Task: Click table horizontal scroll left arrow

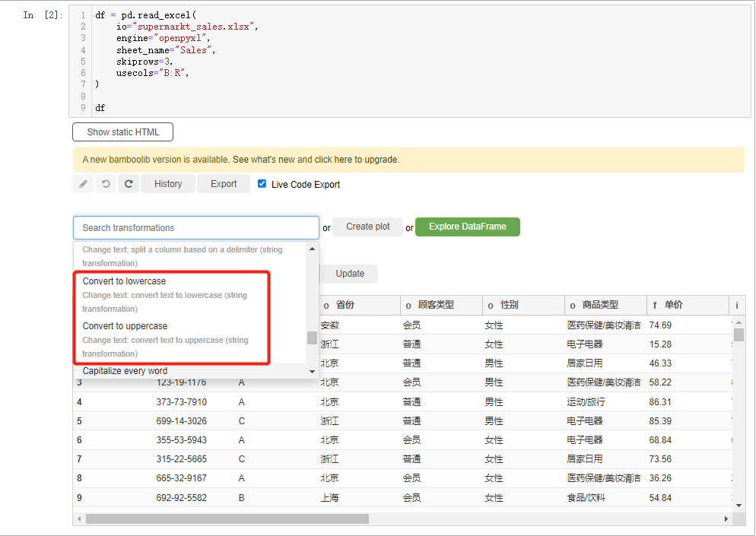Action: tap(79, 519)
